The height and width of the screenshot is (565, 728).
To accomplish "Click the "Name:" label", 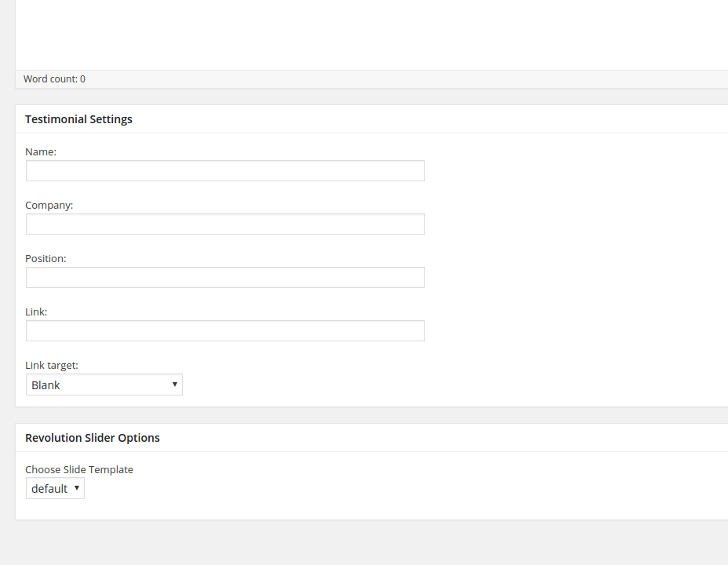I will [x=41, y=152].
